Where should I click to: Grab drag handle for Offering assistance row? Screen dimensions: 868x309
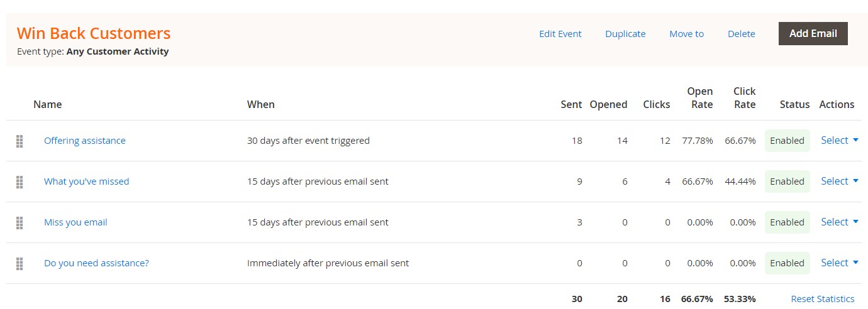tap(19, 141)
